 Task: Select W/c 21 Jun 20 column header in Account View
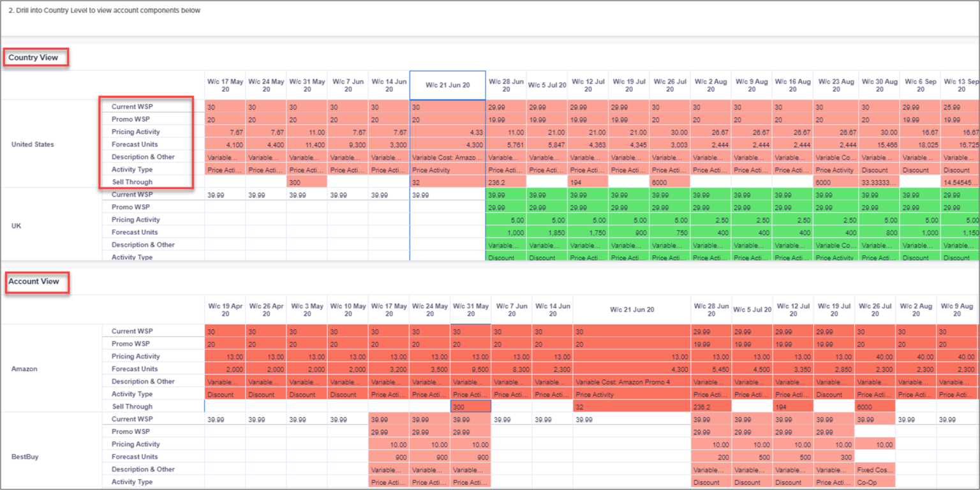pos(632,309)
